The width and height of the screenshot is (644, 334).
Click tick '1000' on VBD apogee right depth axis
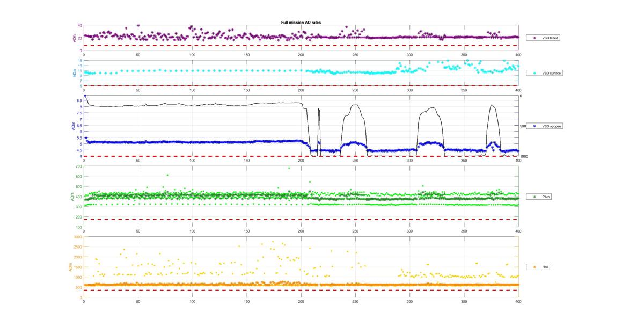(x=524, y=156)
